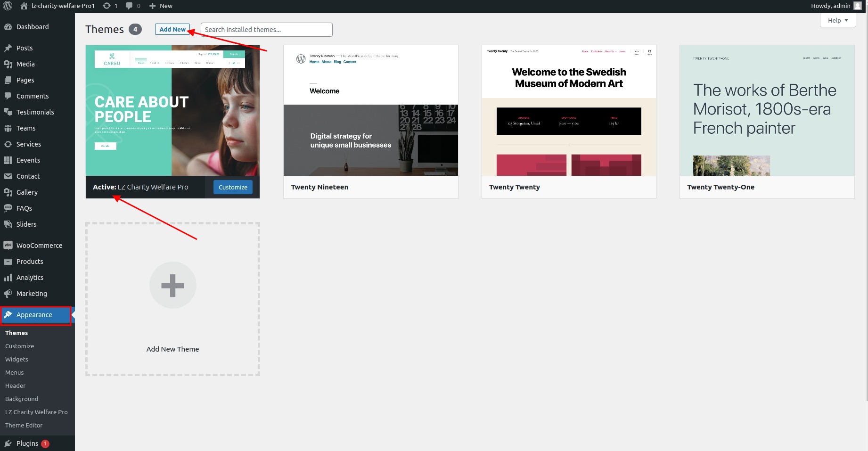Click the Contact envelope icon
The image size is (868, 451).
point(8,176)
